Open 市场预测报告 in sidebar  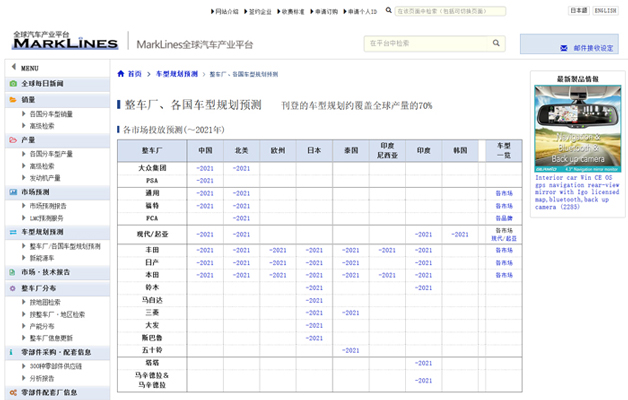point(48,206)
